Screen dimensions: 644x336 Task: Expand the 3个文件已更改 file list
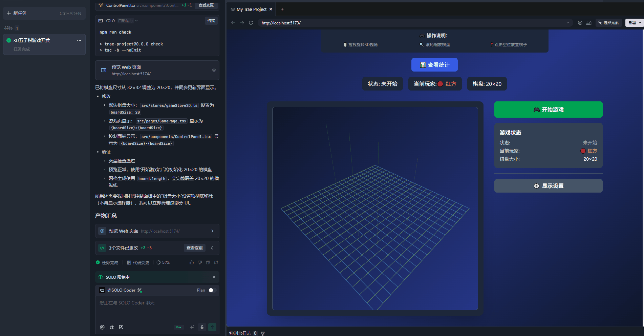212,248
